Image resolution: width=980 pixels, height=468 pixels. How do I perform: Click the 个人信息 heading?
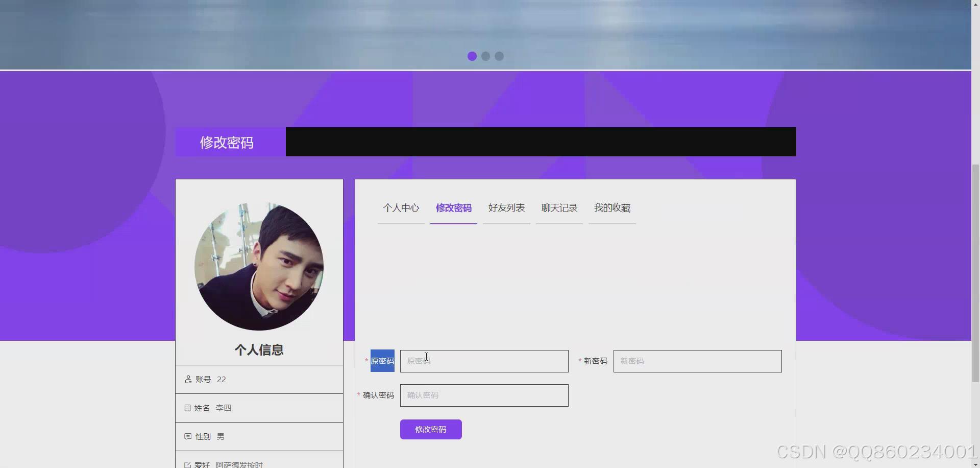click(x=259, y=350)
